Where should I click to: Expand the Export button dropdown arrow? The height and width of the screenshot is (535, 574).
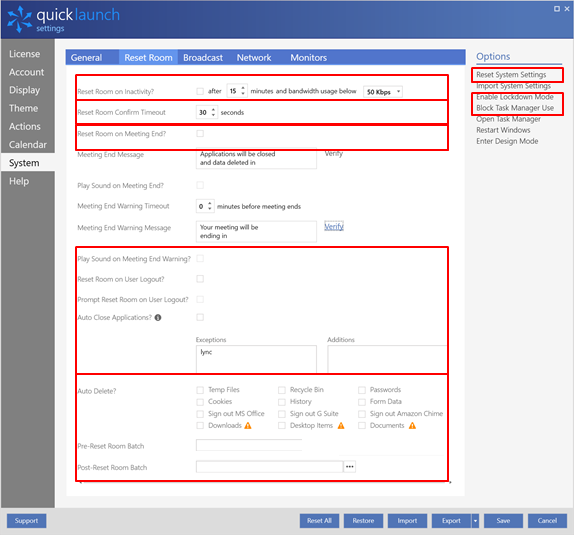(x=475, y=521)
